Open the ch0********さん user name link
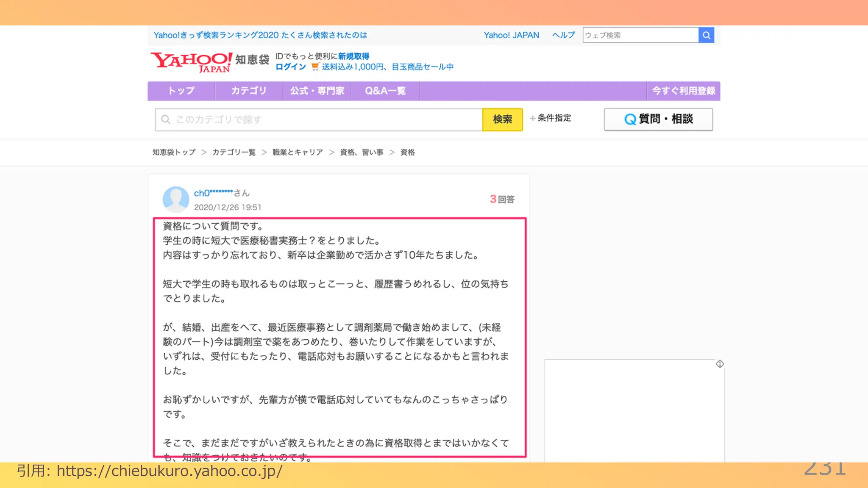 tap(222, 193)
